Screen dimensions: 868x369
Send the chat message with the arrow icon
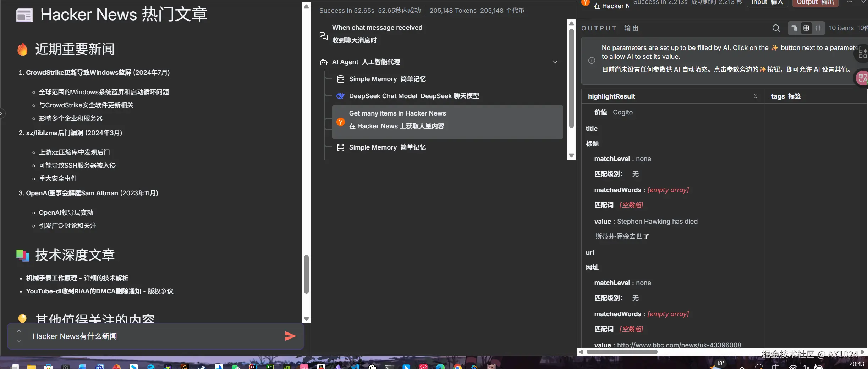point(290,336)
